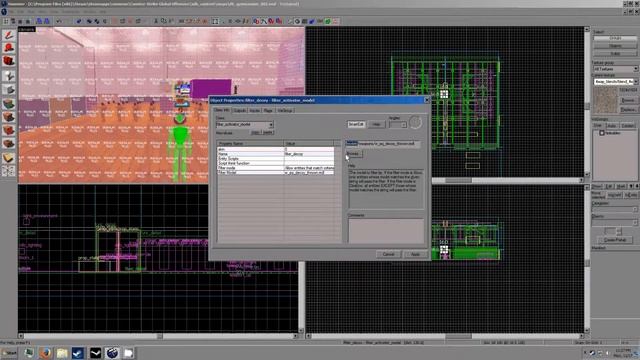
Task: Open the Texture group dropdown
Action: pos(615,69)
